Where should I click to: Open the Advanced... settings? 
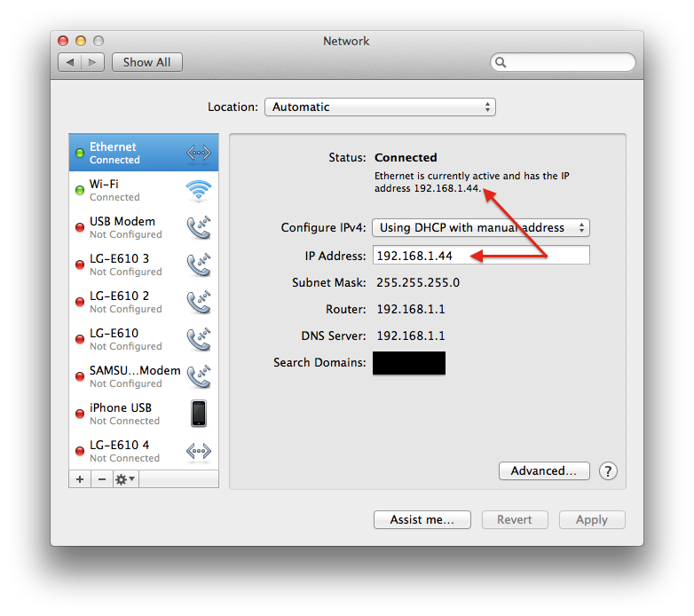543,471
